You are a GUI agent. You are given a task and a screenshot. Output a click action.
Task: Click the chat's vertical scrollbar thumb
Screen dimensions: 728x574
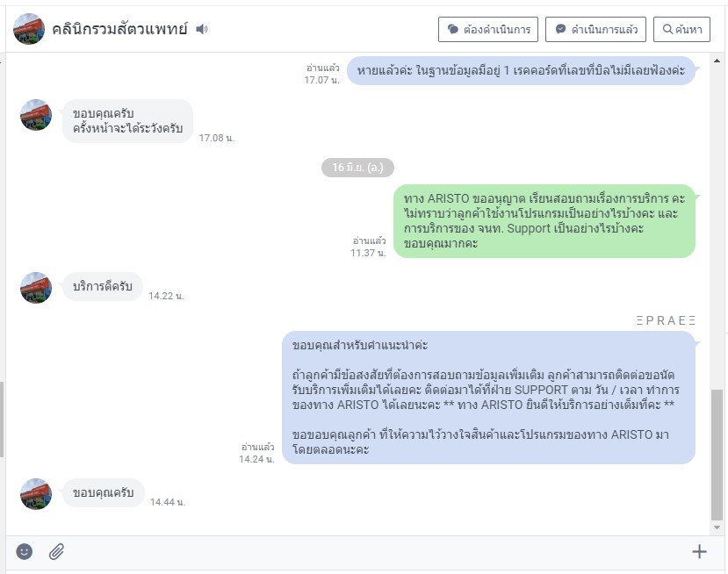[717, 455]
